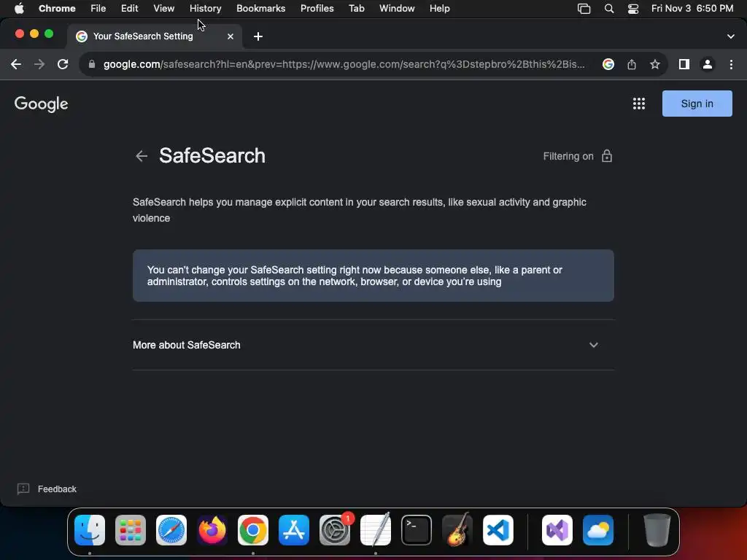747x560 pixels.
Task: Open the Profiles menu
Action: pyautogui.click(x=317, y=9)
